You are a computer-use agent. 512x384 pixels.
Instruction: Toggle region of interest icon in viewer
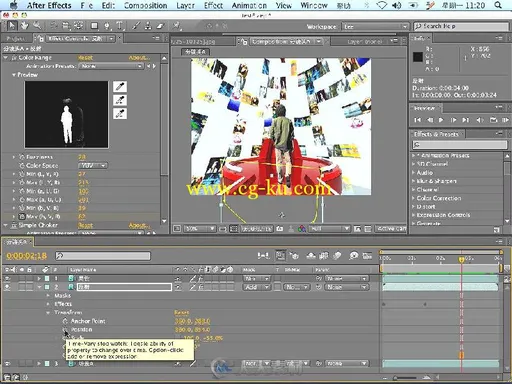coord(357,229)
